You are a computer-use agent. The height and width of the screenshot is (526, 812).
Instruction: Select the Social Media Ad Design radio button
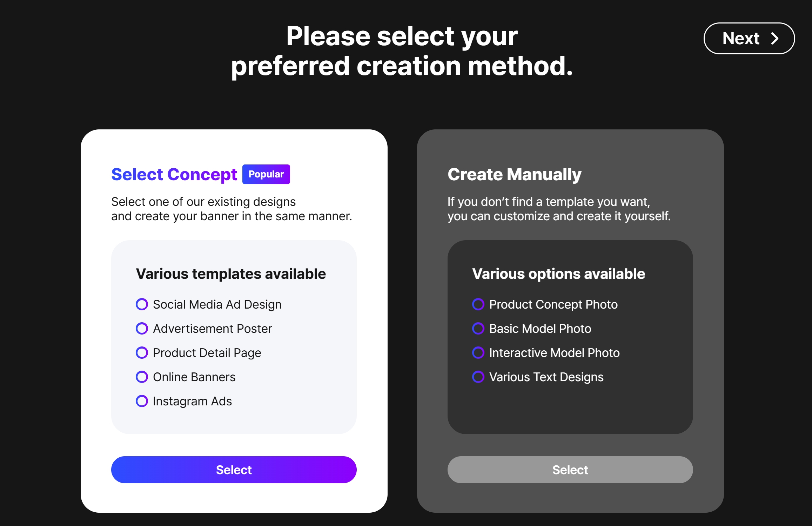[x=142, y=304]
